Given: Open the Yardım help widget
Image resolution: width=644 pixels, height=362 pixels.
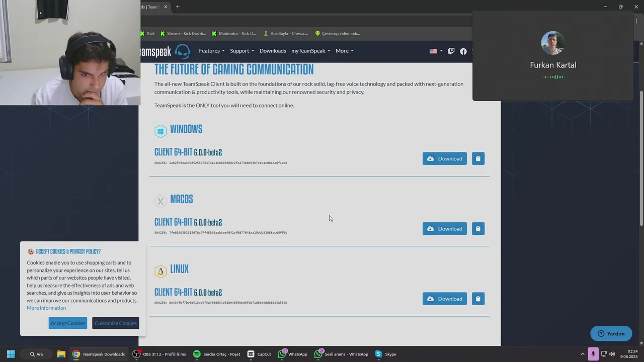Looking at the screenshot, I should tap(611, 333).
